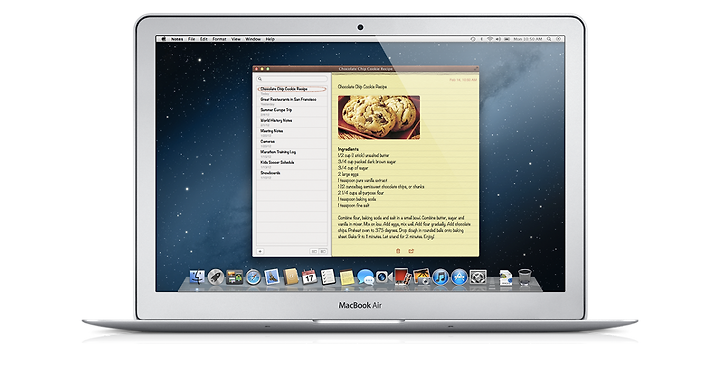Click the cookie photo in the note
720x369 pixels.
point(379,117)
